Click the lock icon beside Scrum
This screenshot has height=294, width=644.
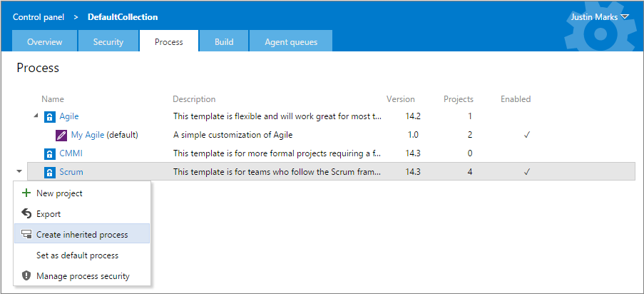tap(49, 172)
